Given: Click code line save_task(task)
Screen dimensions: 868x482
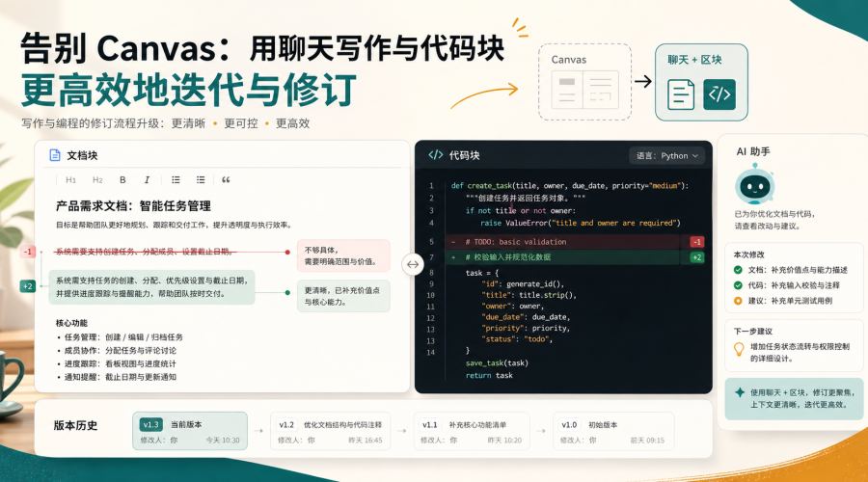Looking at the screenshot, I should (x=497, y=363).
